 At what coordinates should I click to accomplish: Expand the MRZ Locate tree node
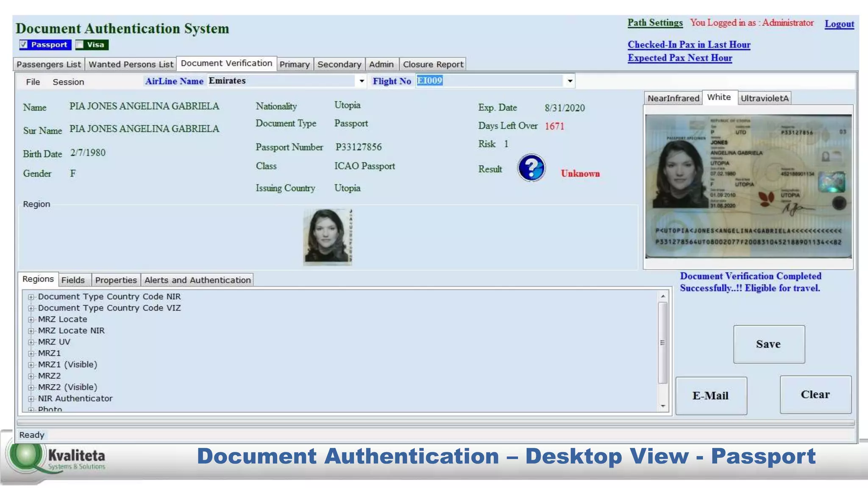point(31,320)
